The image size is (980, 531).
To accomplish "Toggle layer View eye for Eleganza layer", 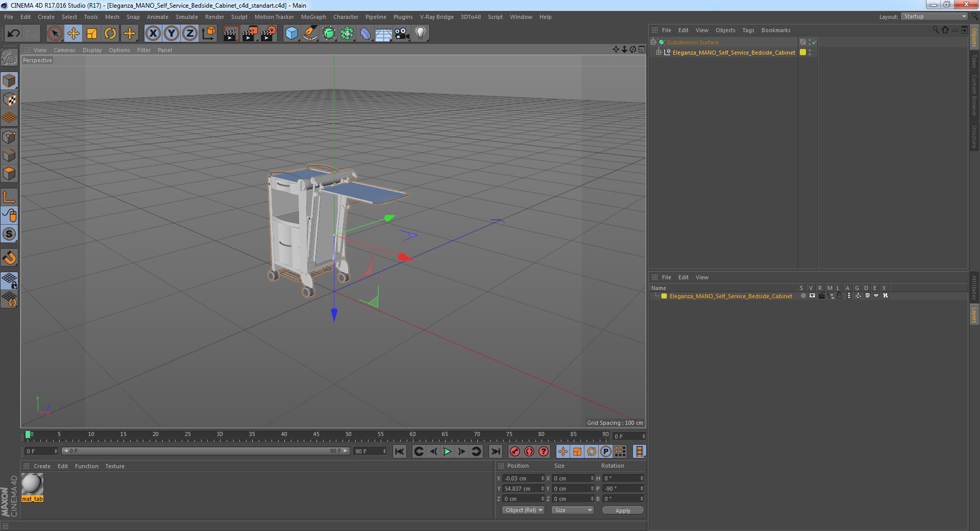I will pyautogui.click(x=812, y=296).
